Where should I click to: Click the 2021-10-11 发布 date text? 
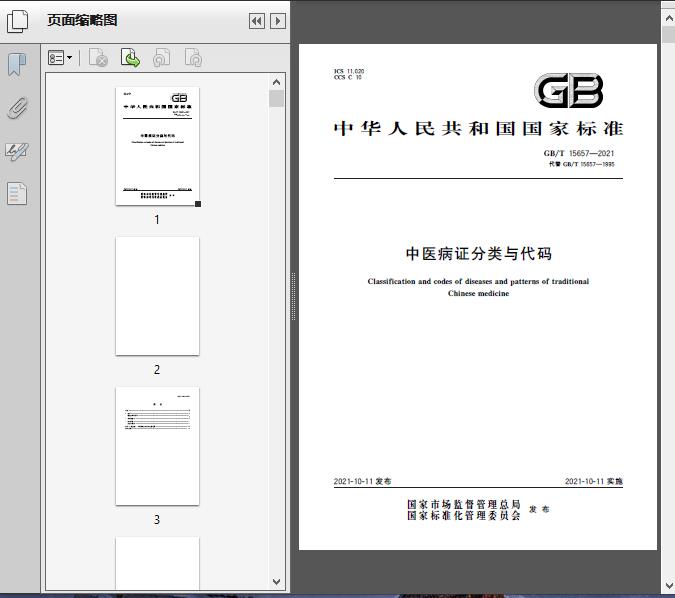[362, 481]
